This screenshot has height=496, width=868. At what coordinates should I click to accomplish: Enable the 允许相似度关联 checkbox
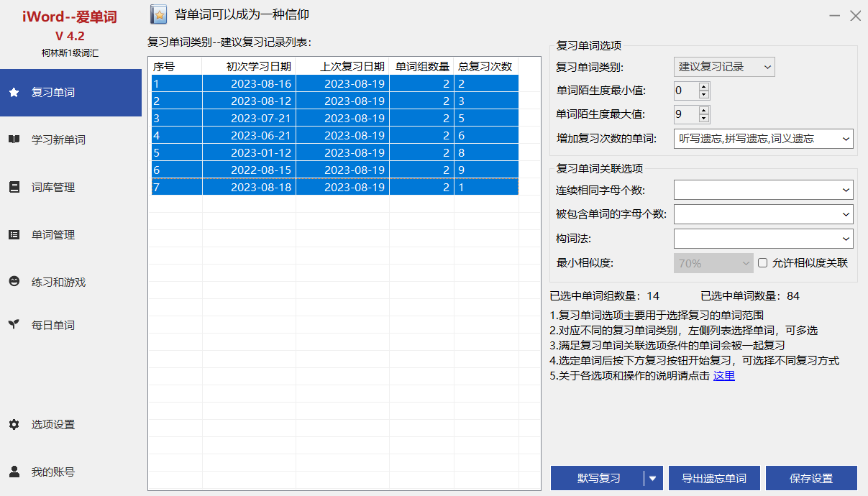pyautogui.click(x=763, y=263)
